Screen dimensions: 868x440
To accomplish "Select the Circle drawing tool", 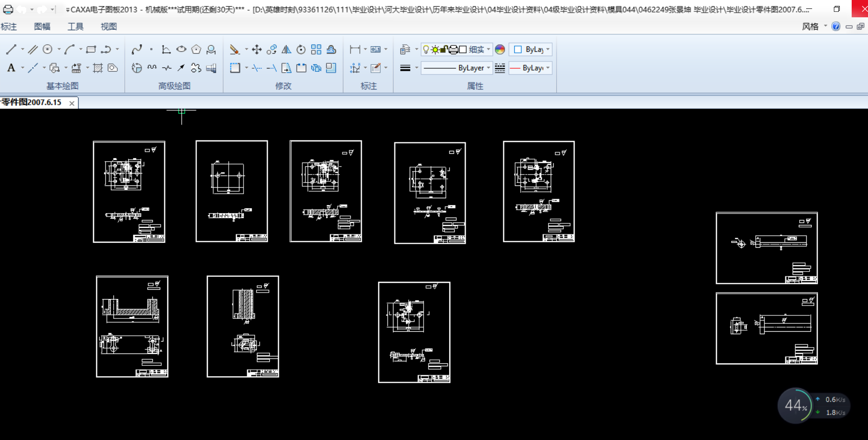I will pos(48,49).
